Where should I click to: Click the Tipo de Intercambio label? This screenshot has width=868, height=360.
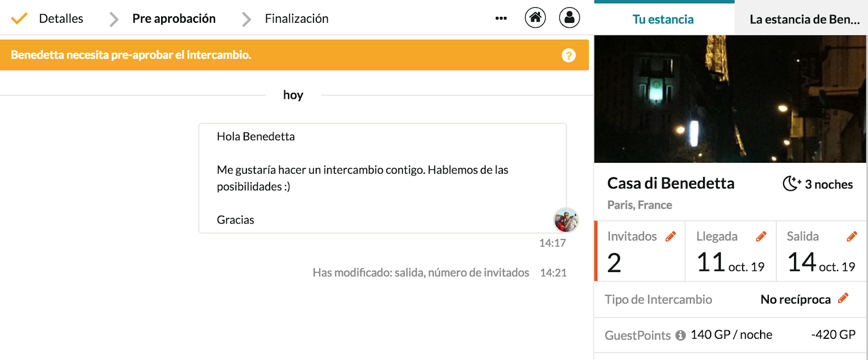pyautogui.click(x=658, y=300)
